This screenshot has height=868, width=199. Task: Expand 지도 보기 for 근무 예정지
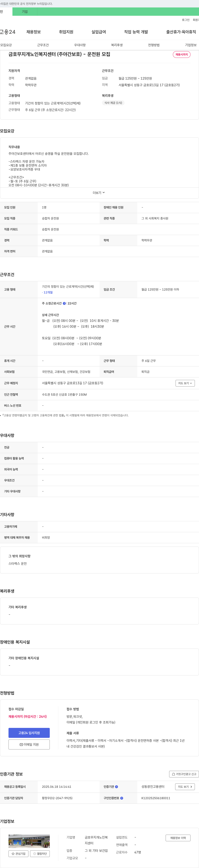click(185, 383)
